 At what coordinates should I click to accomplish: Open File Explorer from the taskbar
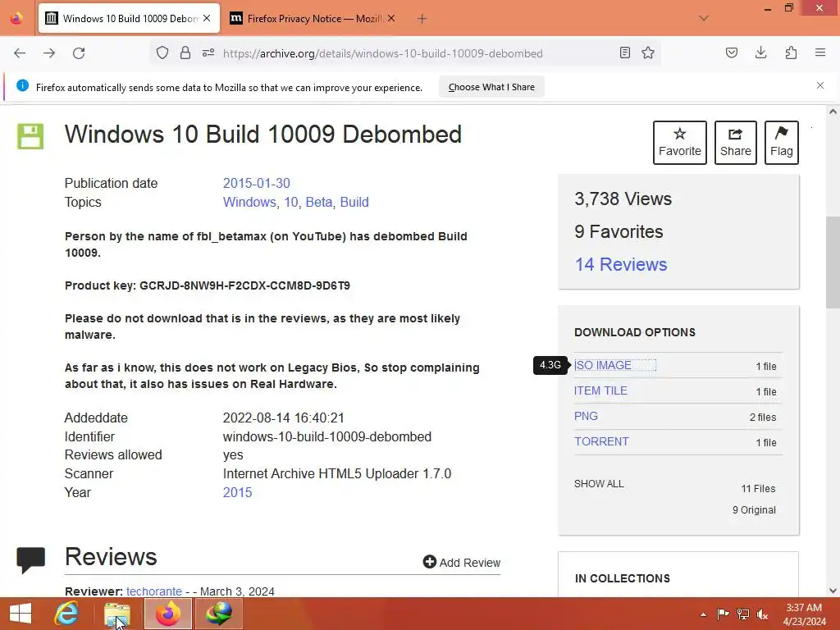click(117, 614)
